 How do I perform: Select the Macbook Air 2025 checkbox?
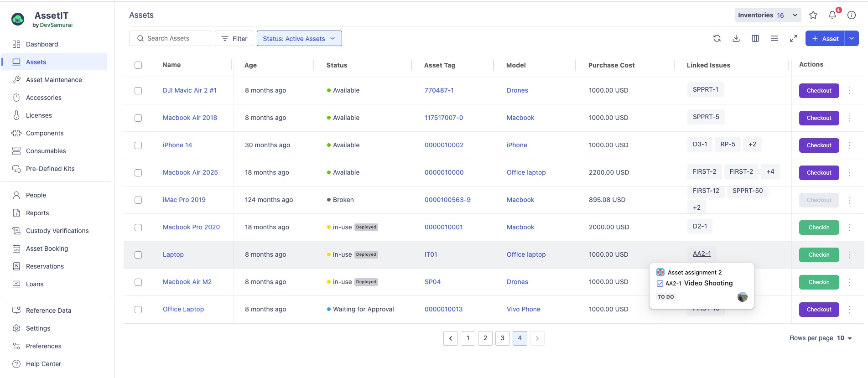click(x=138, y=173)
